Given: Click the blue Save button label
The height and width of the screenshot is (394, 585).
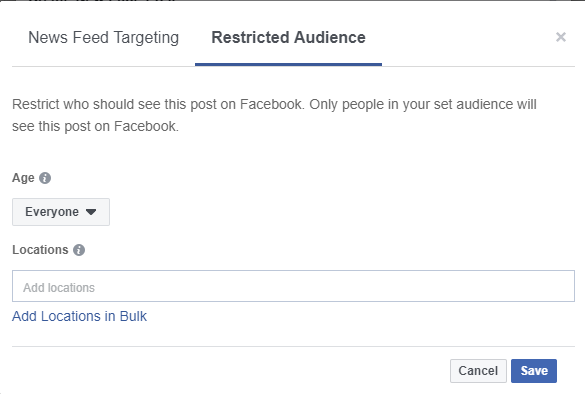Looking at the screenshot, I should click(534, 371).
